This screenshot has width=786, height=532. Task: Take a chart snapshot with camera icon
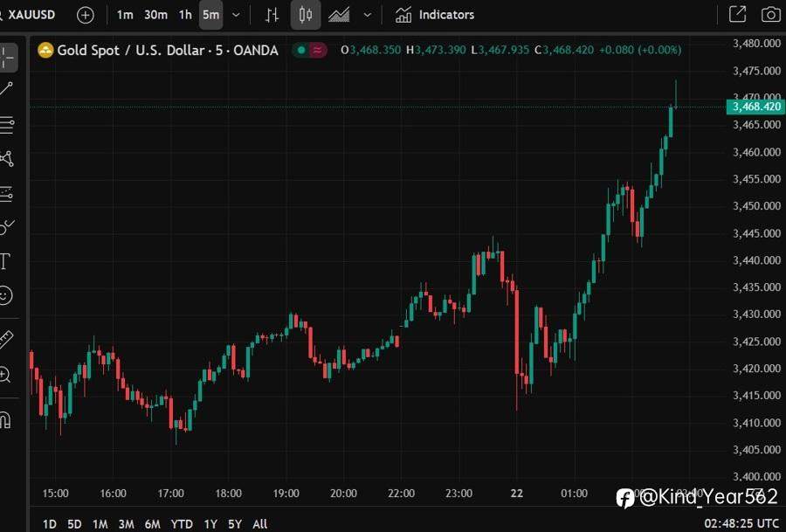click(770, 15)
